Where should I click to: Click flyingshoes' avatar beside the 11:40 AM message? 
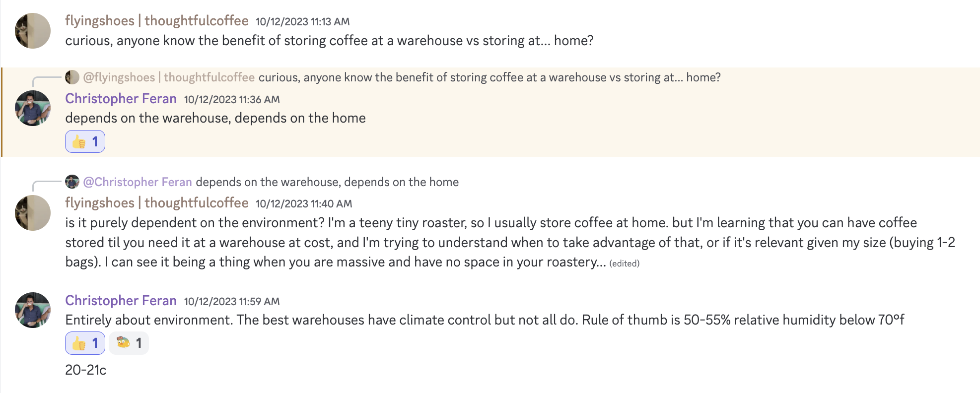(32, 213)
